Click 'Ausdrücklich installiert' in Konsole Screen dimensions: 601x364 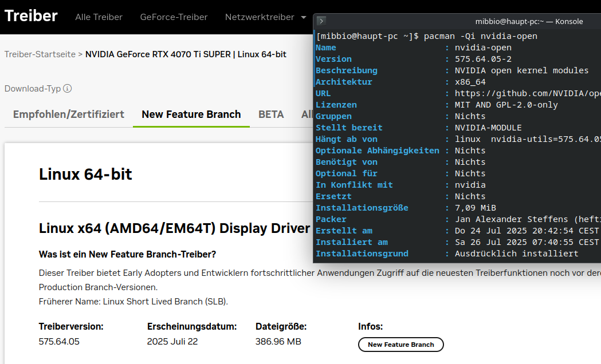click(517, 254)
